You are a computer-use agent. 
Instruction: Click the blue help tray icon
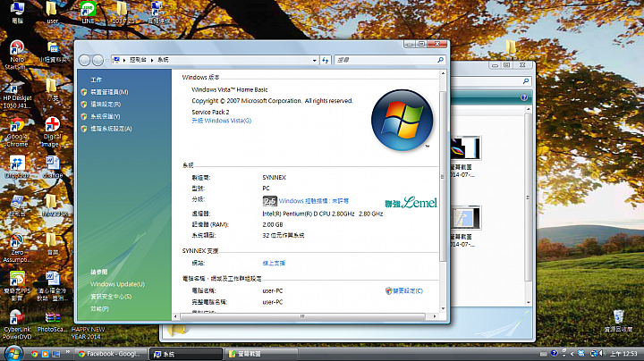pyautogui.click(x=554, y=353)
